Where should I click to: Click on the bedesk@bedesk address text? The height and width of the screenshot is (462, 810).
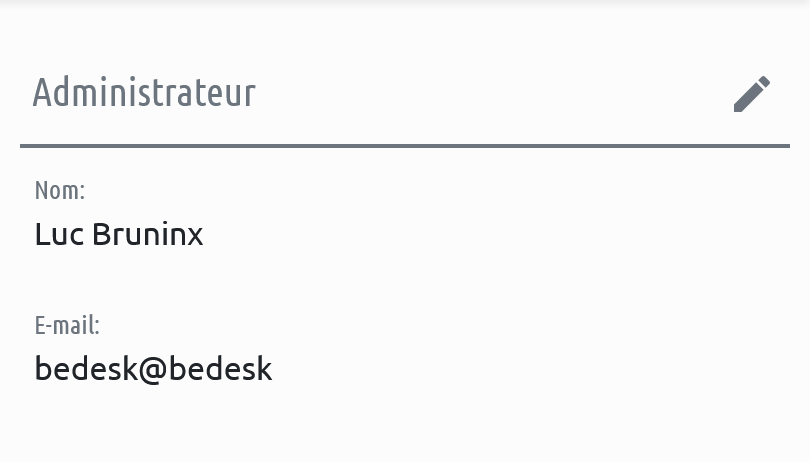(x=153, y=369)
